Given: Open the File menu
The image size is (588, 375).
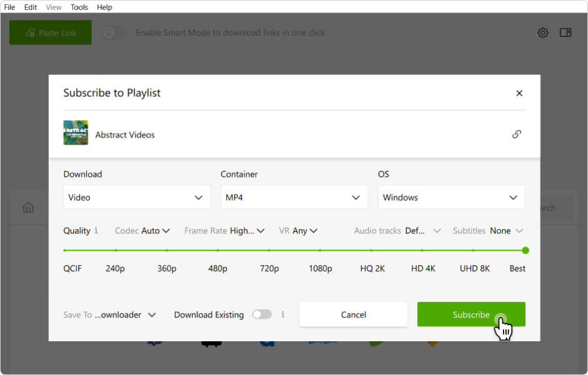Looking at the screenshot, I should coord(9,7).
